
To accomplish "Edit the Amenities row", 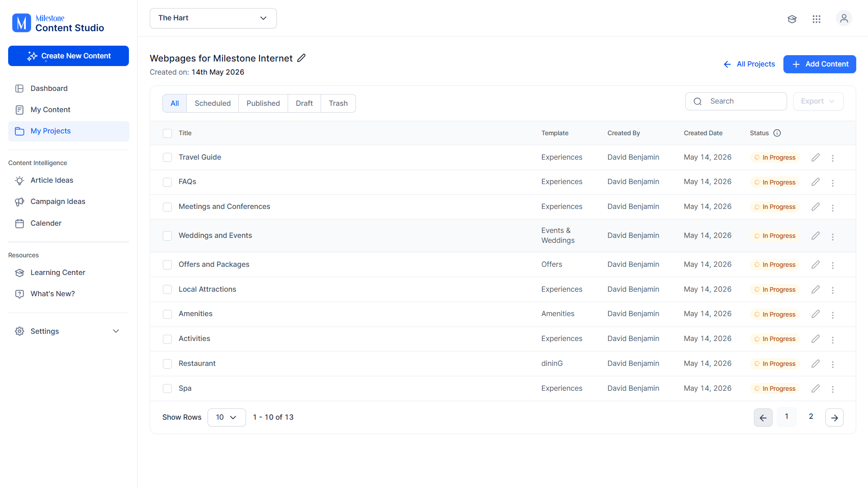I will pyautogui.click(x=816, y=314).
